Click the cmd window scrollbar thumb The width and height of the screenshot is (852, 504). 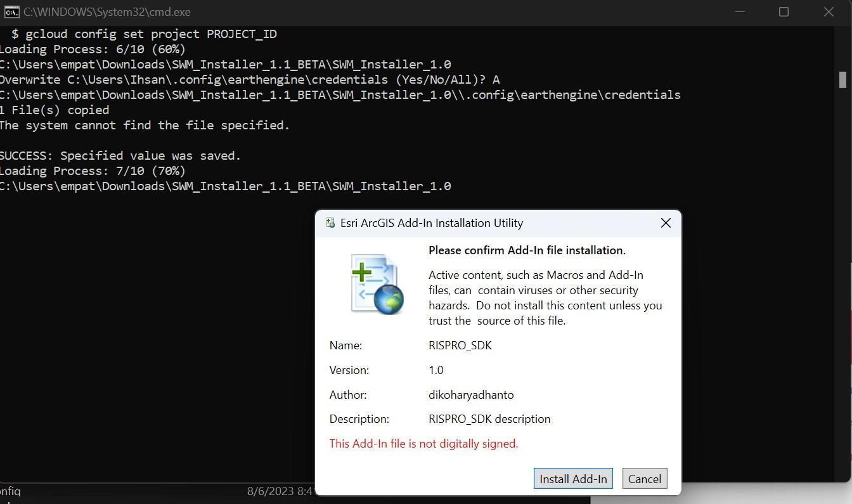(842, 79)
